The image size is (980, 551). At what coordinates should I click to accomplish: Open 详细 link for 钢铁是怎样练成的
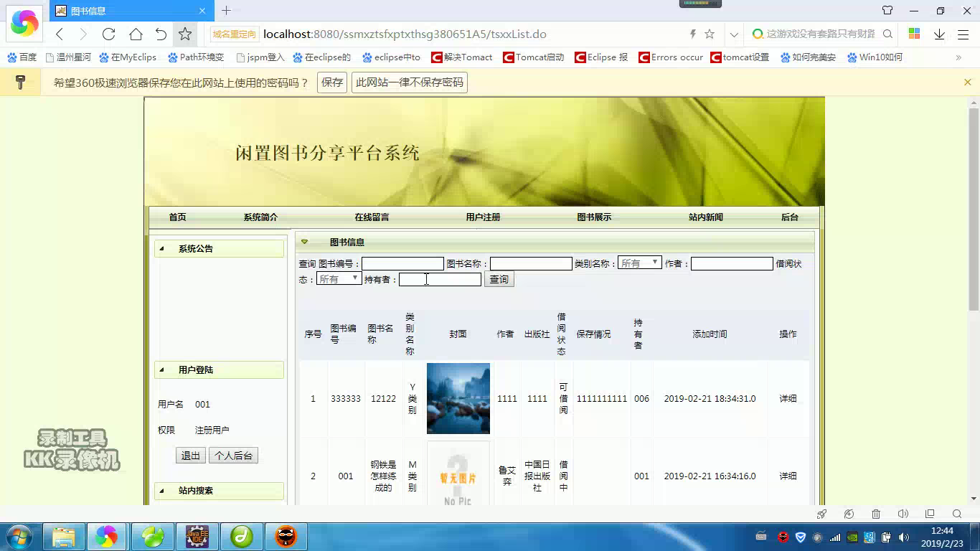pos(788,476)
